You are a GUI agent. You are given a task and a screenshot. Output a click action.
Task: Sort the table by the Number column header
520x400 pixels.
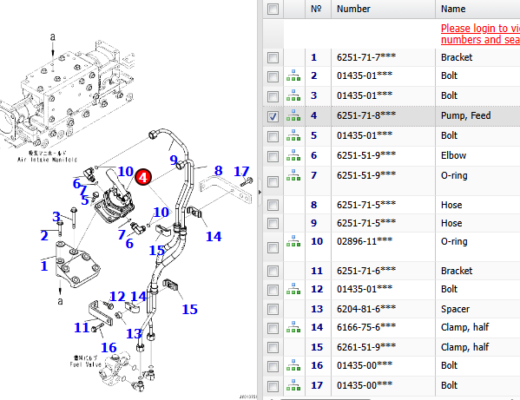[353, 9]
